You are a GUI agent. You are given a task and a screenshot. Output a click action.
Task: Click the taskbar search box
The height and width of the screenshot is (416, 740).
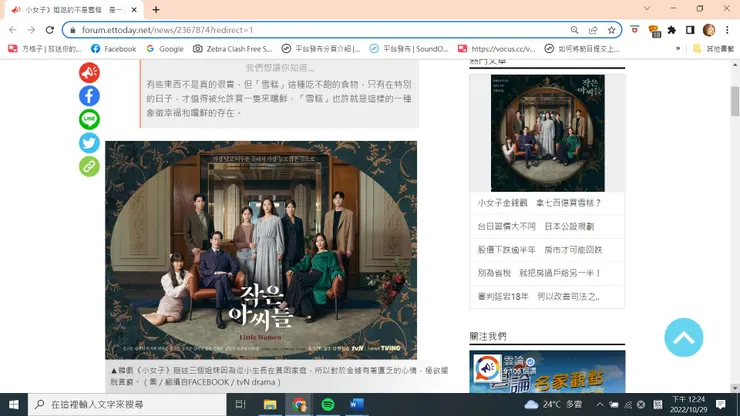[127, 404]
